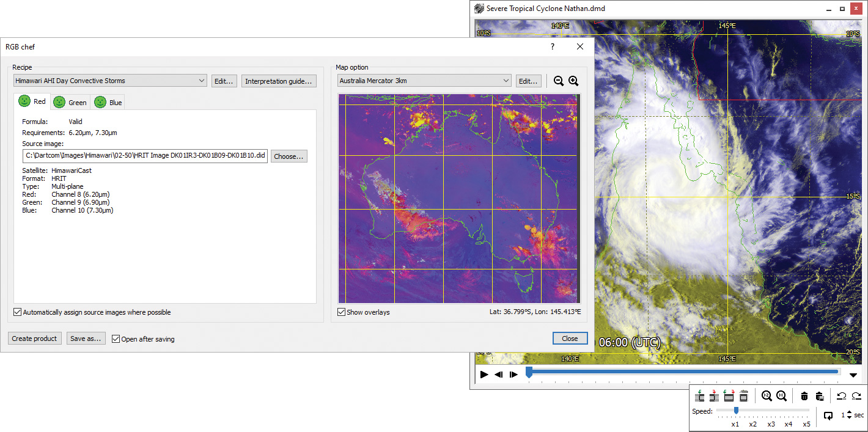
Task: Expand the Map option dropdown
Action: tap(506, 81)
